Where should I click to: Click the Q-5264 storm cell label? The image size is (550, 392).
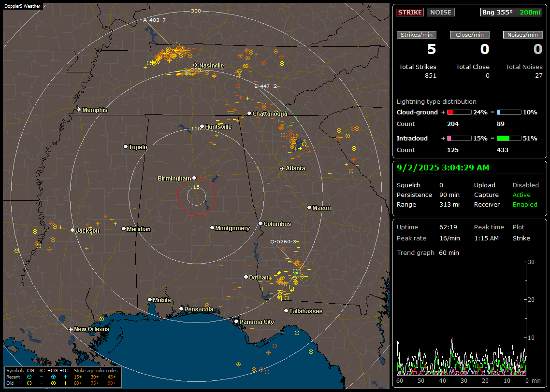pyautogui.click(x=285, y=242)
